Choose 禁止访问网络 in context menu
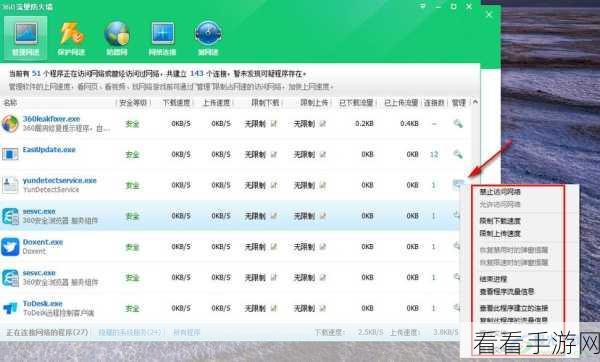 (500, 192)
